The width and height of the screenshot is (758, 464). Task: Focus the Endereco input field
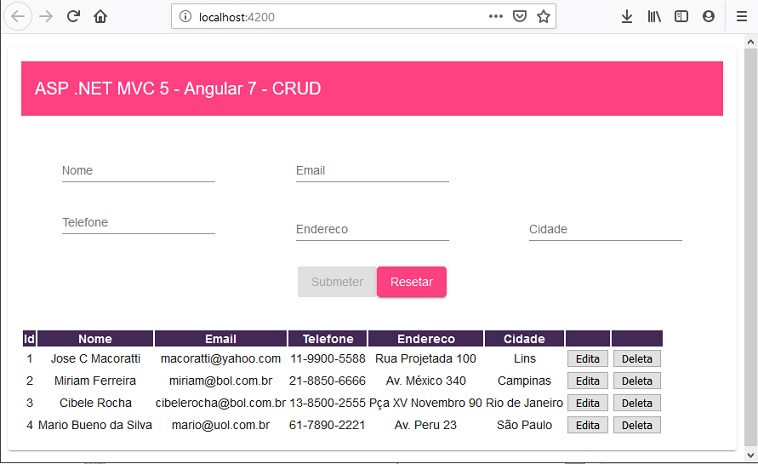(x=372, y=230)
